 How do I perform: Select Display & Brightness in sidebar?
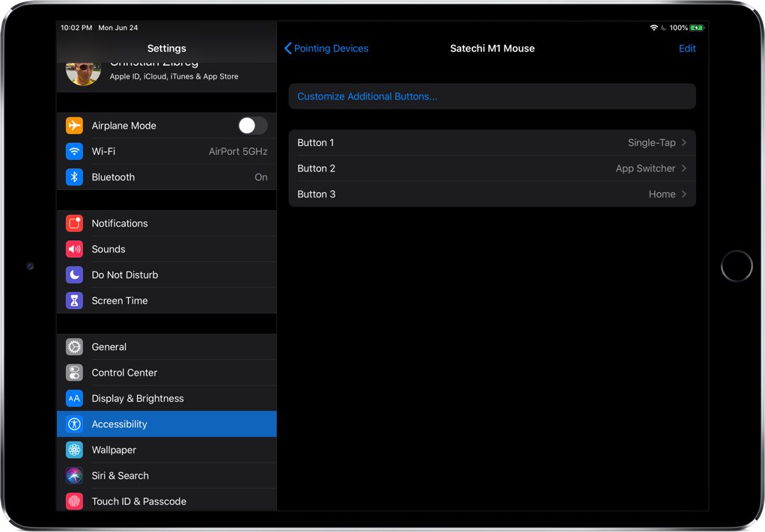pyautogui.click(x=137, y=399)
